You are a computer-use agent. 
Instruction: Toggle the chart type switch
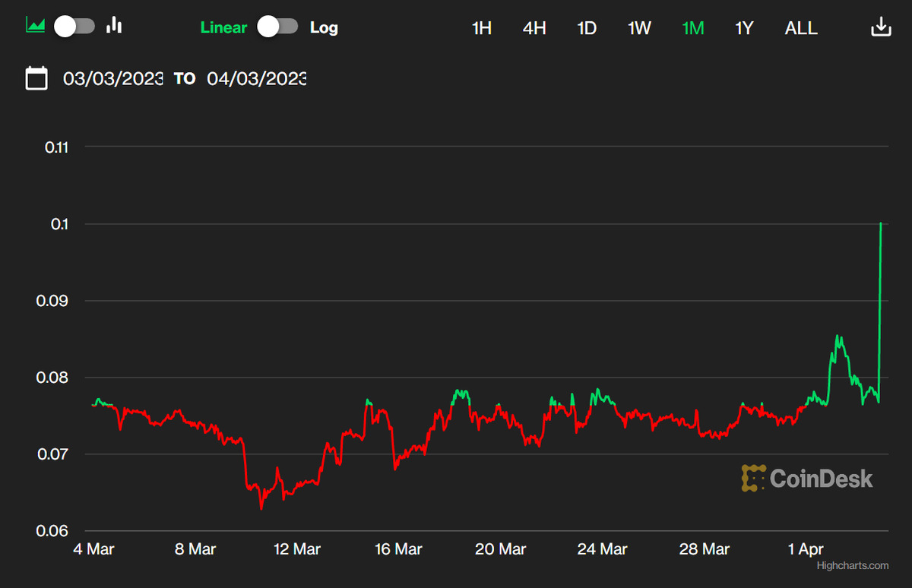pyautogui.click(x=74, y=26)
